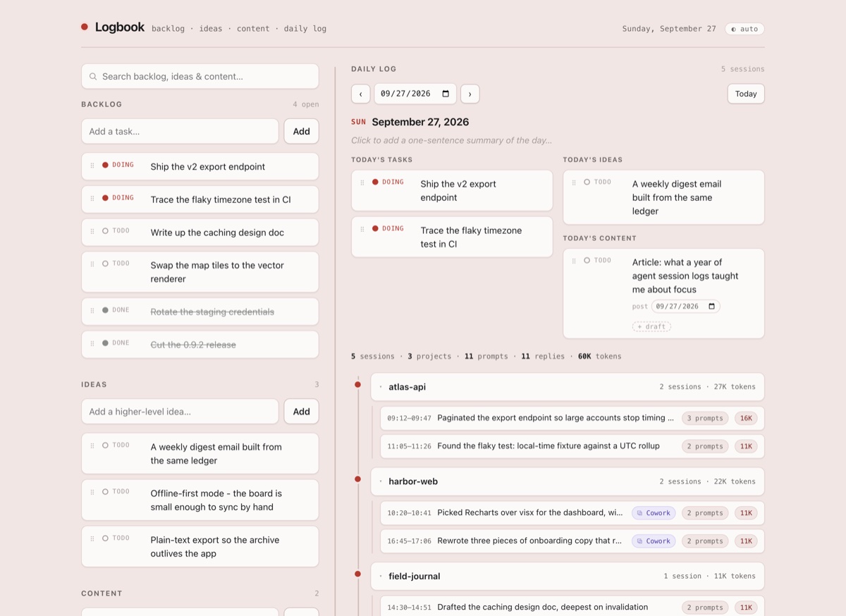Click the 11K token badge on Found the flaky test session
Viewport: 846px width, 616px height.
coord(746,446)
